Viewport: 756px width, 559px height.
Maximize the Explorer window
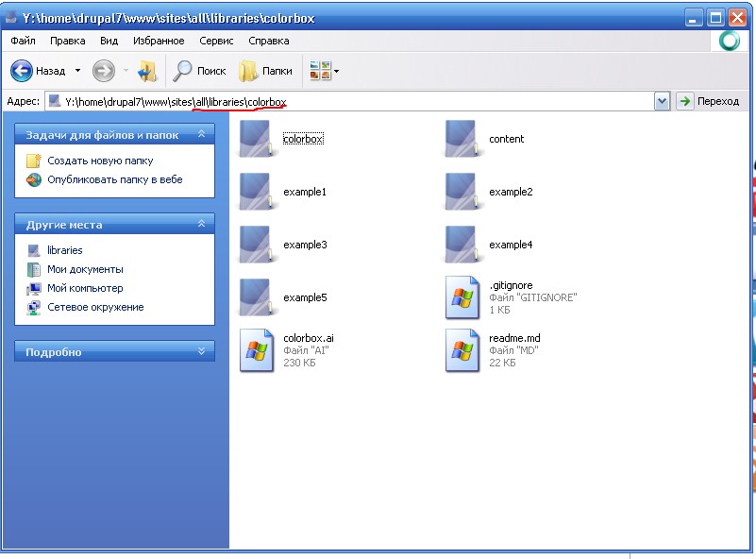coord(715,18)
